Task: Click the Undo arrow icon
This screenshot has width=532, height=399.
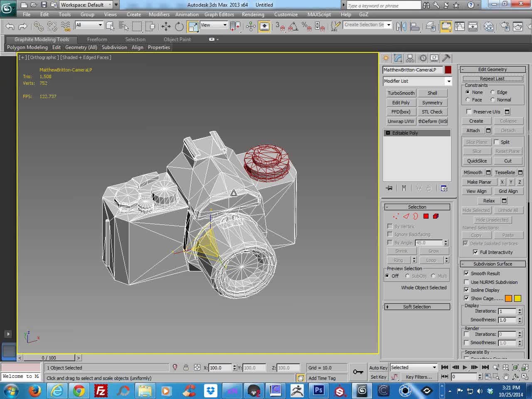Action: [x=10, y=27]
